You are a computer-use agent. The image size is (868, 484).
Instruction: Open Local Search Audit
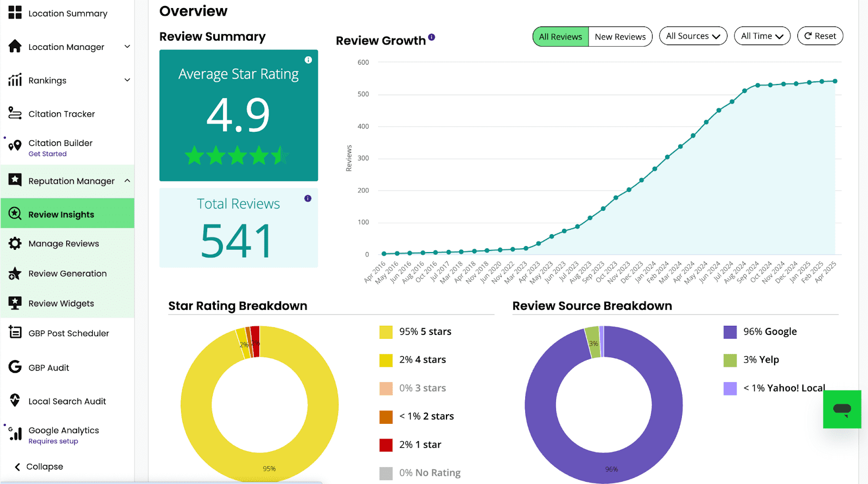pos(67,401)
